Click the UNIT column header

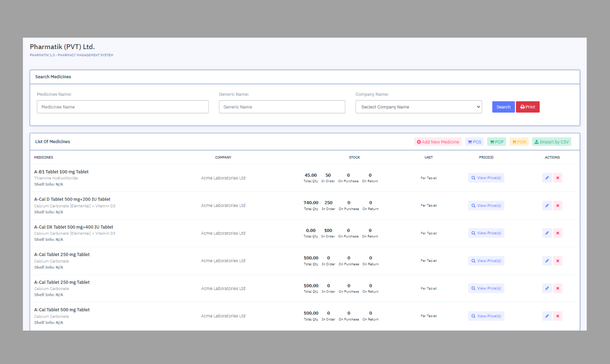pyautogui.click(x=429, y=157)
